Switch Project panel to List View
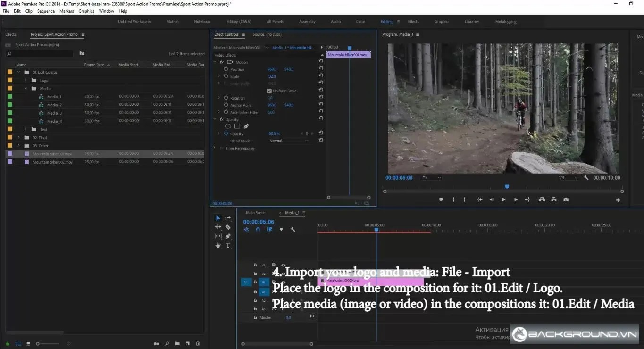Screen dimensions: 644x349 18,343
